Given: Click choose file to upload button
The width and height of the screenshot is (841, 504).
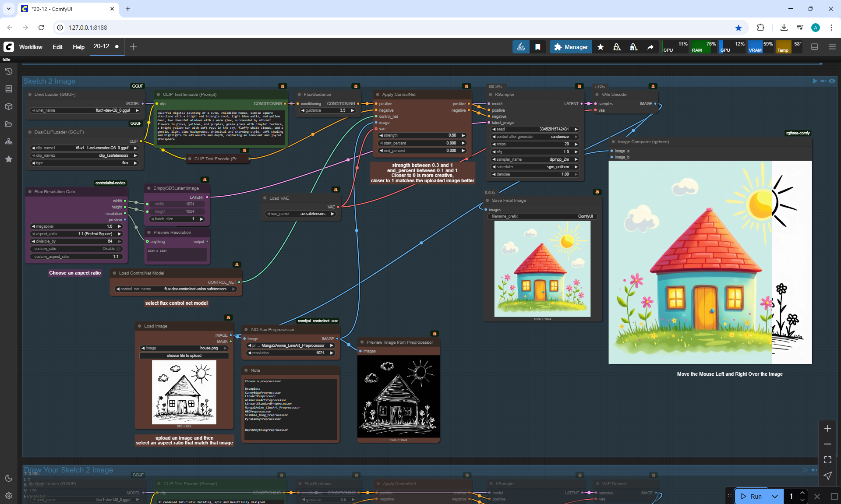Looking at the screenshot, I should (x=184, y=356).
